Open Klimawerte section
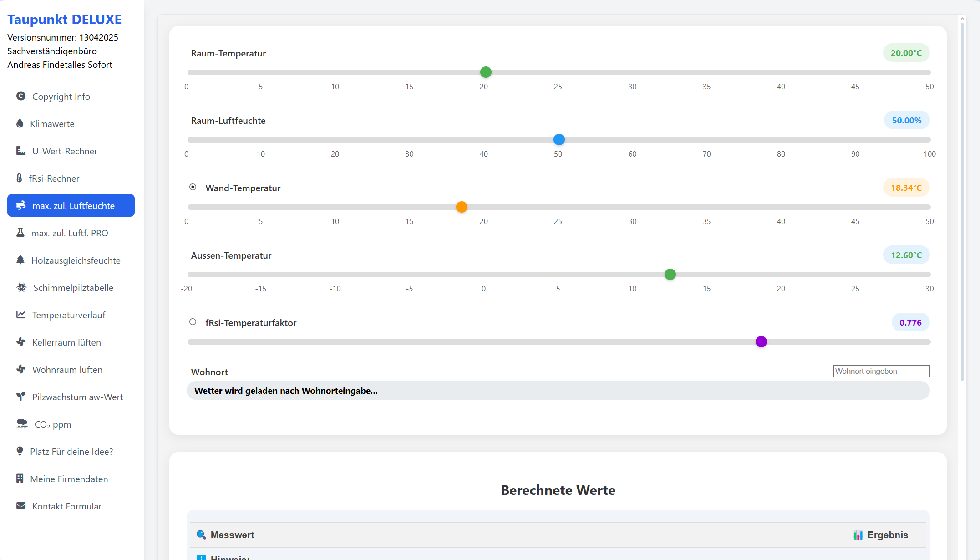Viewport: 980px width, 560px height. (x=71, y=123)
